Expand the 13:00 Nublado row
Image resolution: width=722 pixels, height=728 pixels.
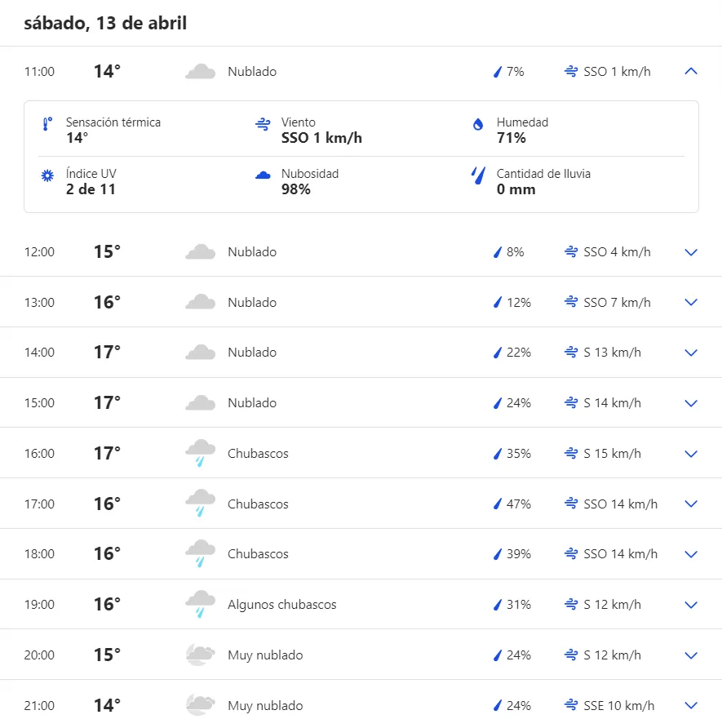(690, 302)
